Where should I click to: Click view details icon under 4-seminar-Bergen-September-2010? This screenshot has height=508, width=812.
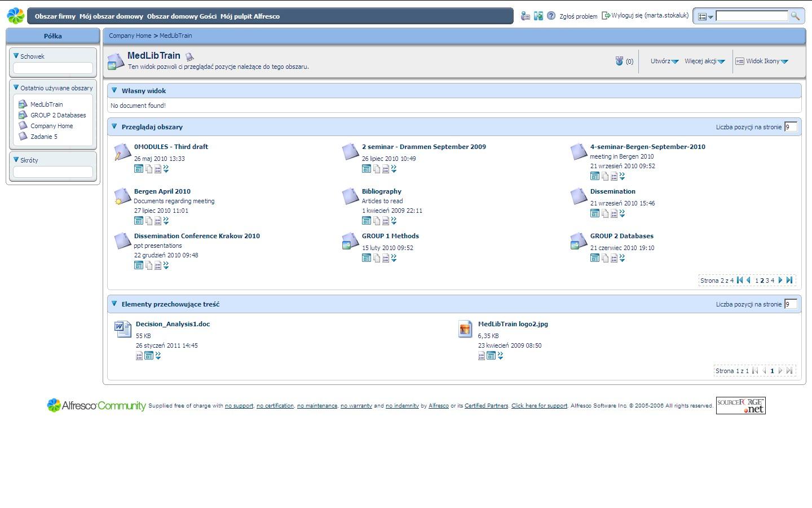(614, 176)
